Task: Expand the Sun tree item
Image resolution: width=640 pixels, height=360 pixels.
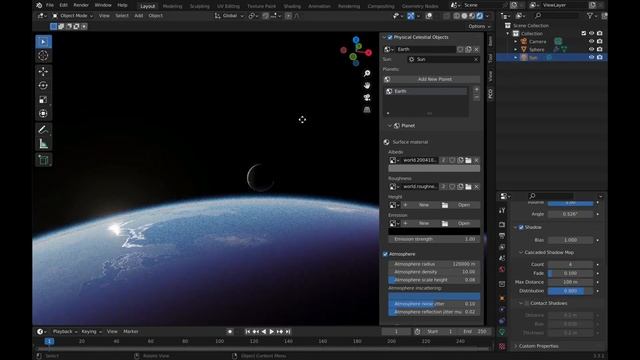Action: 516,58
